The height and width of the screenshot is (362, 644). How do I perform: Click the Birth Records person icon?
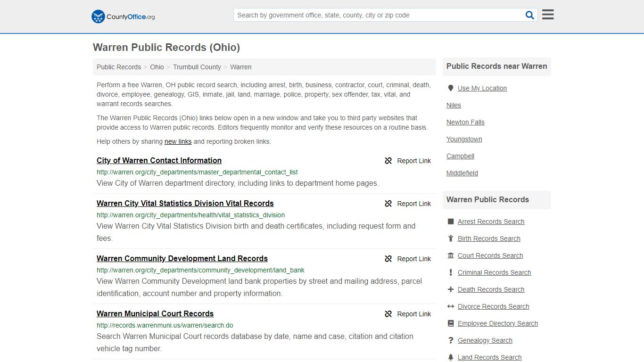coord(451,239)
